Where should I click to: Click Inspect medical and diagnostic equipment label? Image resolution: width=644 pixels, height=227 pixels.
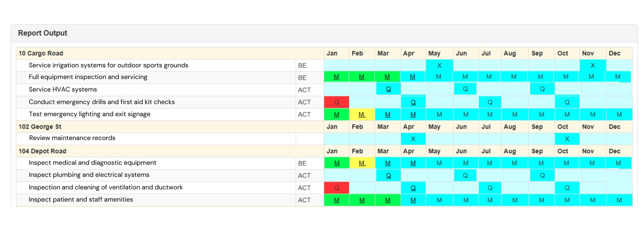92,163
